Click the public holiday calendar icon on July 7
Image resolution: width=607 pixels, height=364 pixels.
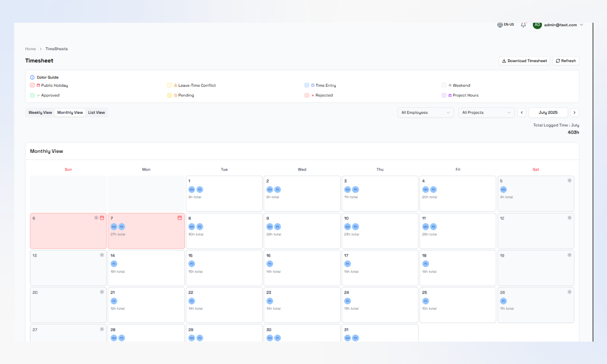coord(179,218)
